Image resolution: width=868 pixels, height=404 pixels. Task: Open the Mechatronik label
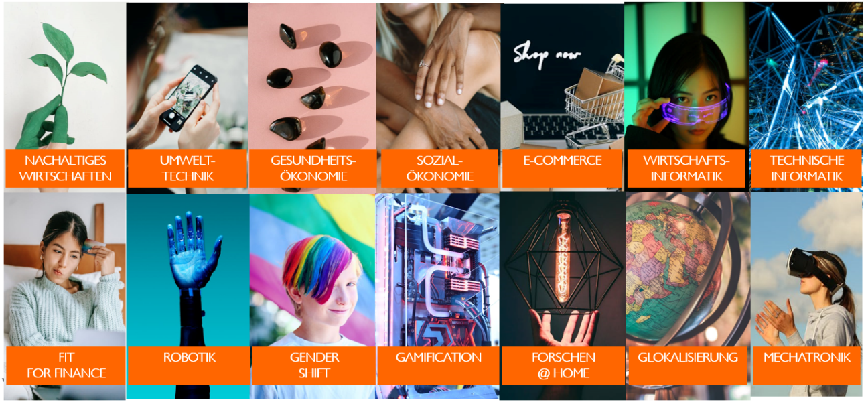806,365
